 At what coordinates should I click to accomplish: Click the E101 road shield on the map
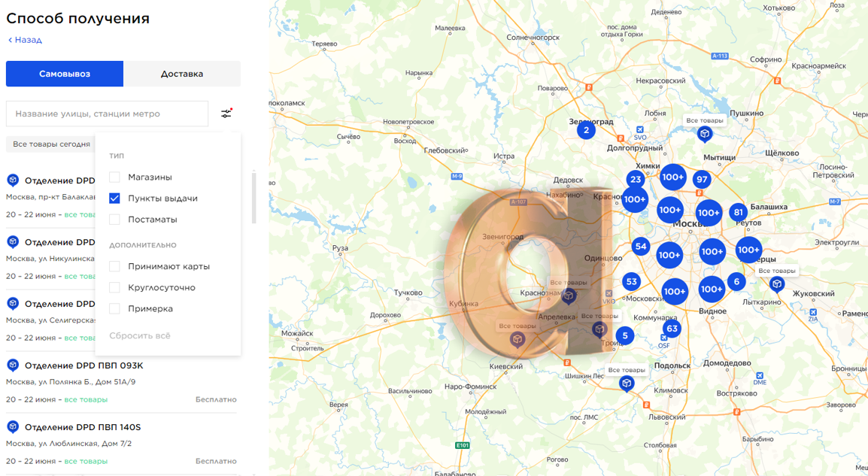click(463, 446)
